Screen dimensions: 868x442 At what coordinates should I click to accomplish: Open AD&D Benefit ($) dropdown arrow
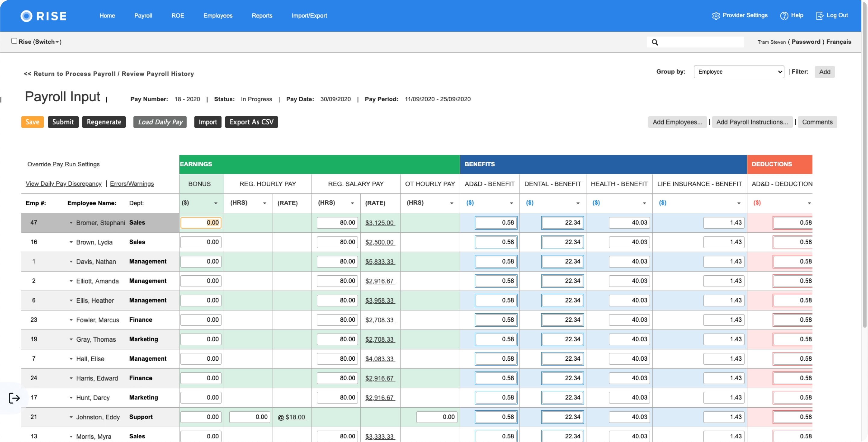click(511, 203)
